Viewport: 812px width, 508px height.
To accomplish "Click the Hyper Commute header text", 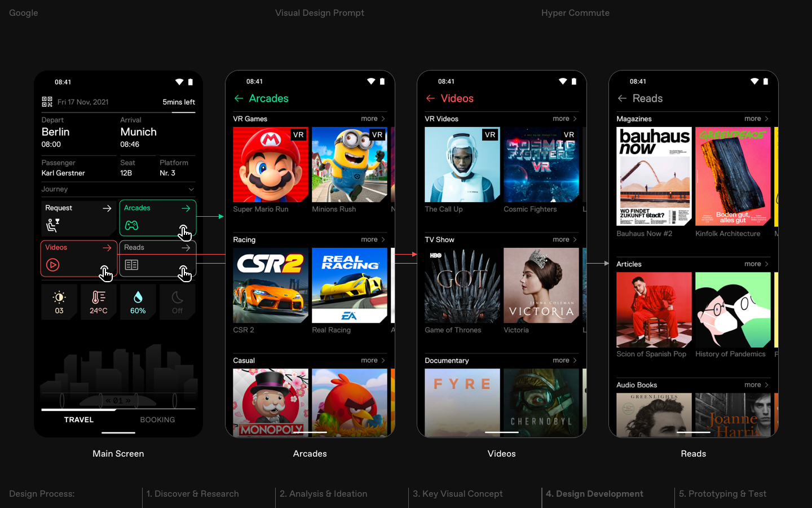I will pos(575,12).
